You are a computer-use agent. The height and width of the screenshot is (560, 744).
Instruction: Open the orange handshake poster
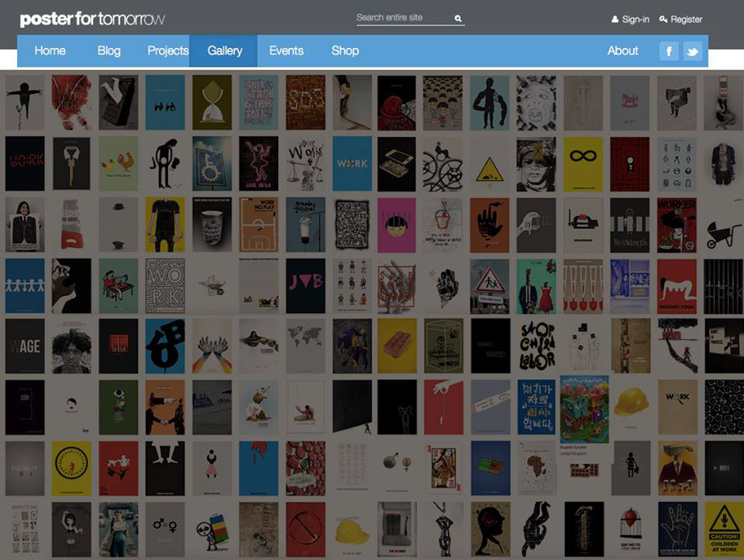pos(165,407)
